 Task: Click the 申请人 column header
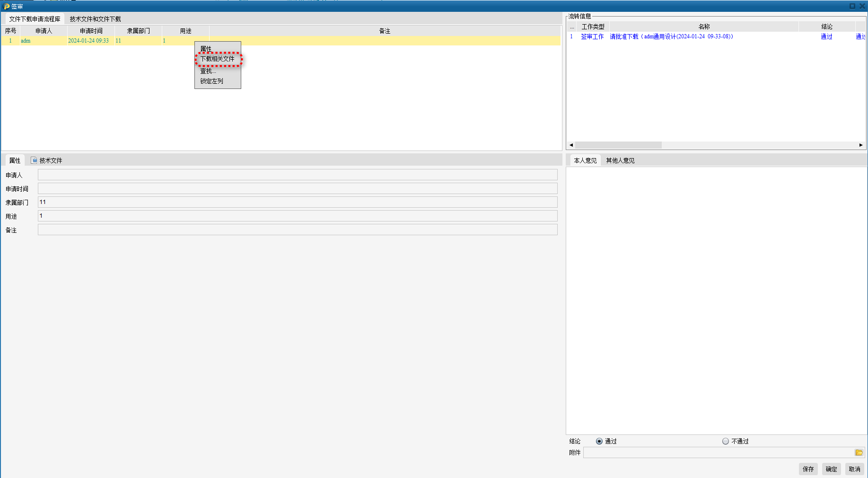[44, 31]
